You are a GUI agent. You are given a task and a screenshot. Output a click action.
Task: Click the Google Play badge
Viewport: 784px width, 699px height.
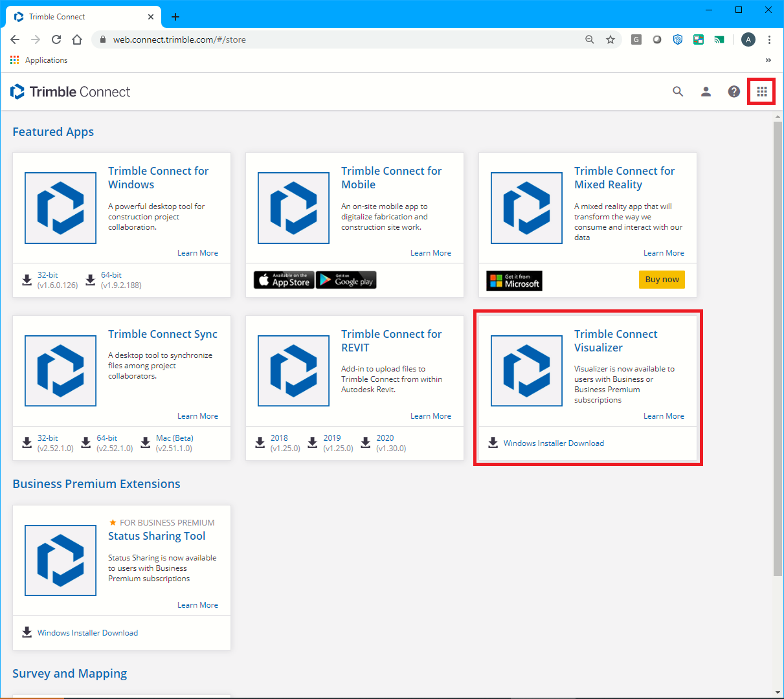(x=346, y=280)
